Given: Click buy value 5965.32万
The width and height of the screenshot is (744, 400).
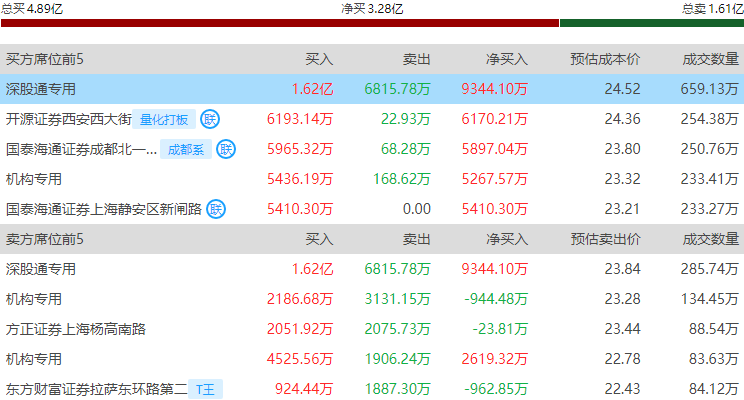Looking at the screenshot, I should [x=300, y=149].
